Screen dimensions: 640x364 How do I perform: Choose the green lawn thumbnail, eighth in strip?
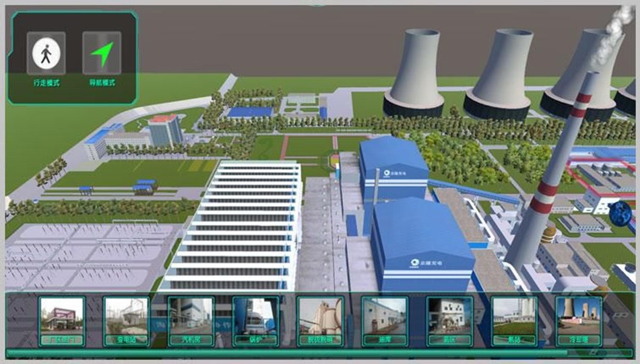tap(513, 321)
